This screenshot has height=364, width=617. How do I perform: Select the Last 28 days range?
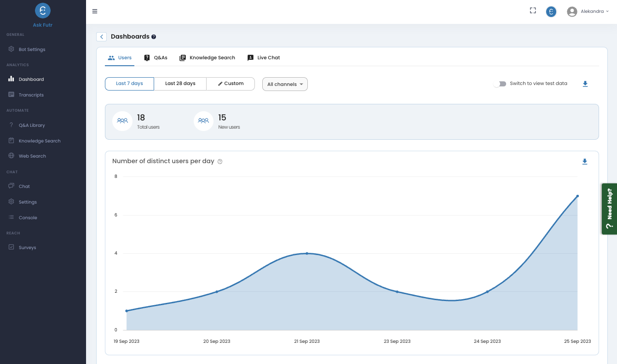tap(180, 84)
